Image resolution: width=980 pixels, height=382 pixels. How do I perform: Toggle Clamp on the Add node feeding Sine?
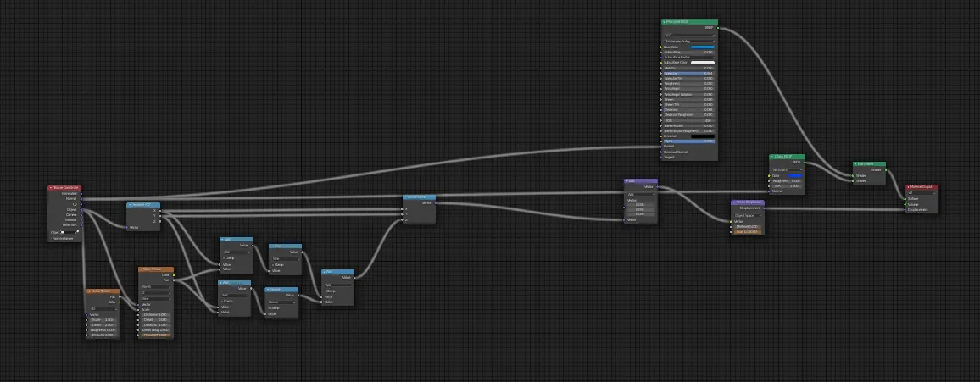pos(229,258)
